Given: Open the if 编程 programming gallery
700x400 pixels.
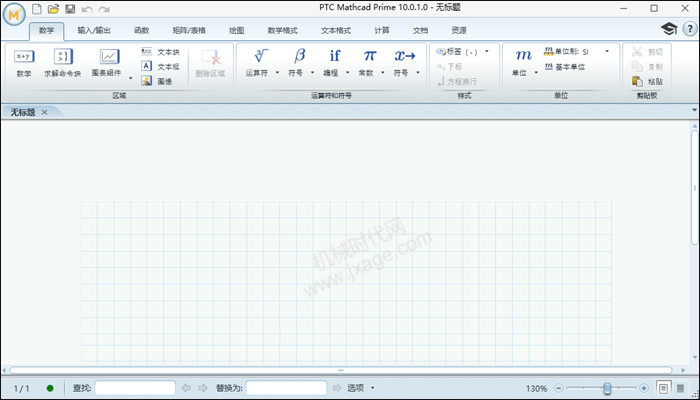Looking at the screenshot, I should pyautogui.click(x=332, y=63).
